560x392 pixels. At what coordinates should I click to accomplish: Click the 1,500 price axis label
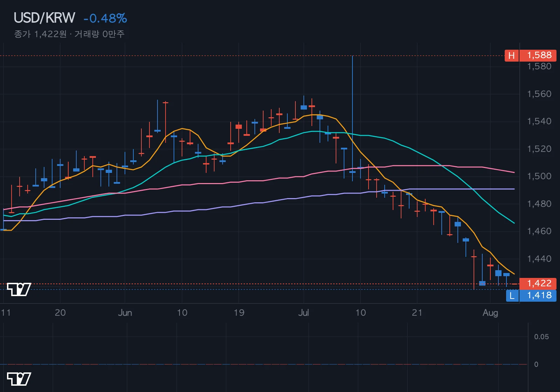[x=539, y=176]
